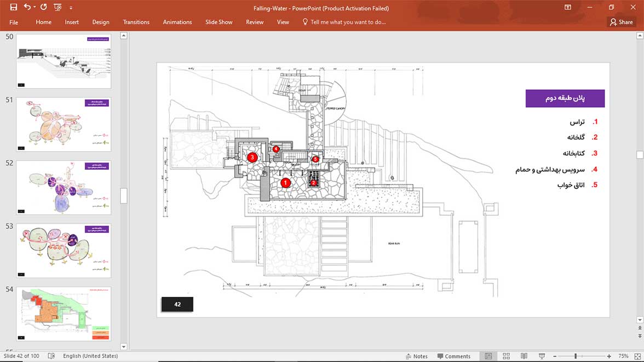The height and width of the screenshot is (362, 644).
Task: Switch to the Home tab
Action: coord(44,22)
